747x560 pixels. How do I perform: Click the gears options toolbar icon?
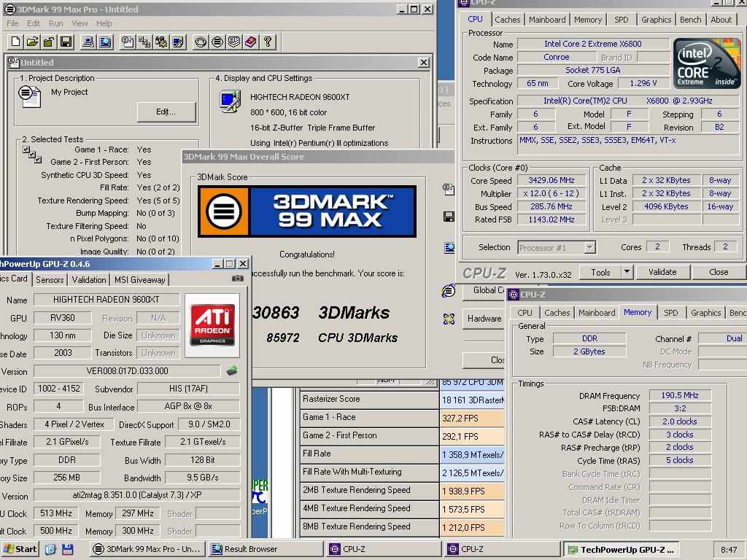(160, 42)
